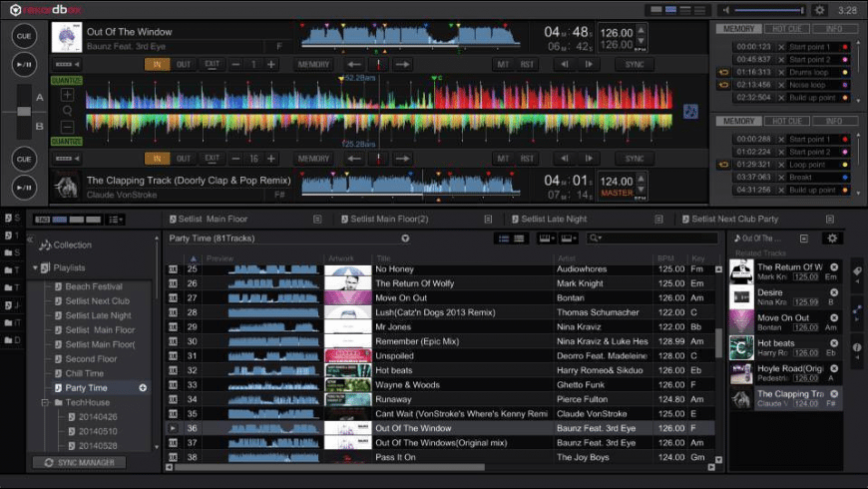Remove Desire from the related tracks list
868x489 pixels.
(x=834, y=293)
